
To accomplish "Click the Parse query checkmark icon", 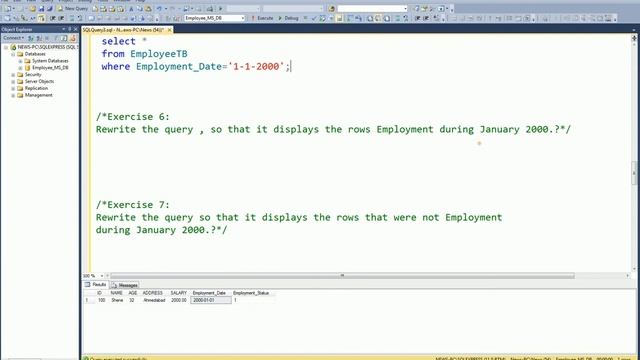I will pos(314,18).
